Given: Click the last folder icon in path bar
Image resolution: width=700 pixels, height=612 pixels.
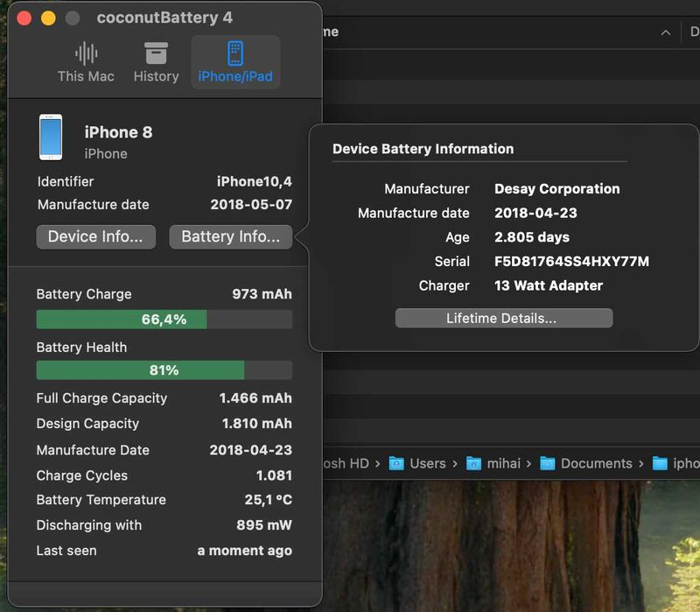Looking at the screenshot, I should coord(661,463).
